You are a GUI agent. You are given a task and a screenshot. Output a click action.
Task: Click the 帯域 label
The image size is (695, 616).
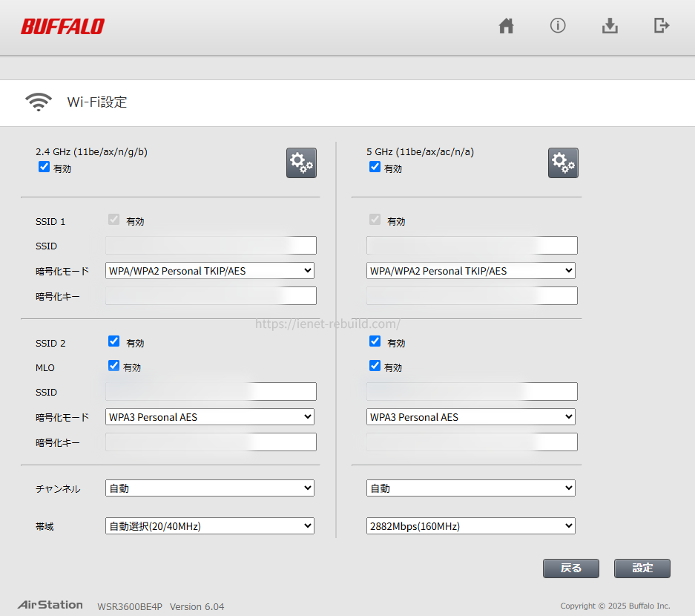(x=45, y=526)
